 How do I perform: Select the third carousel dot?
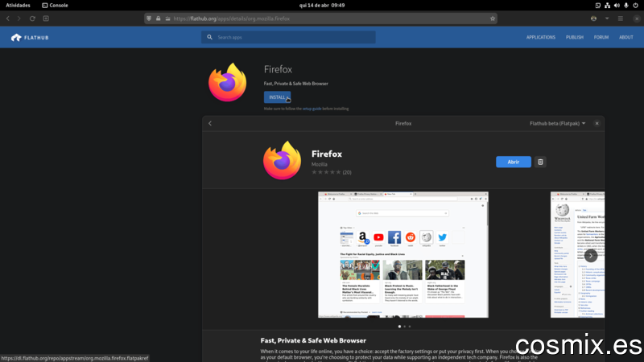tap(410, 327)
